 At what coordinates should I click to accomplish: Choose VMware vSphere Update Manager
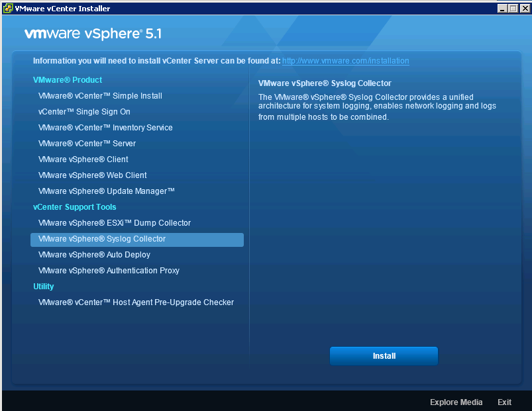(107, 191)
